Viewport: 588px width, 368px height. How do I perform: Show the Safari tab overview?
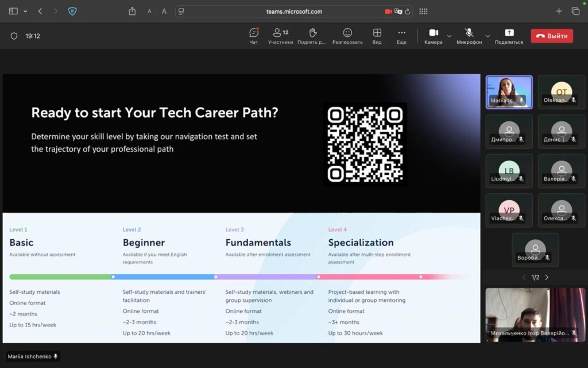pos(575,11)
